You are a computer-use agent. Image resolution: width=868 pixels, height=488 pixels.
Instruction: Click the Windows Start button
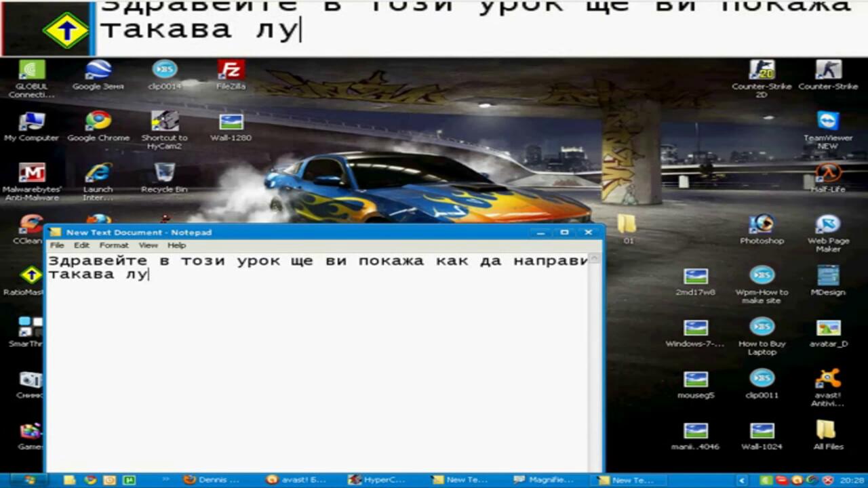click(x=27, y=480)
